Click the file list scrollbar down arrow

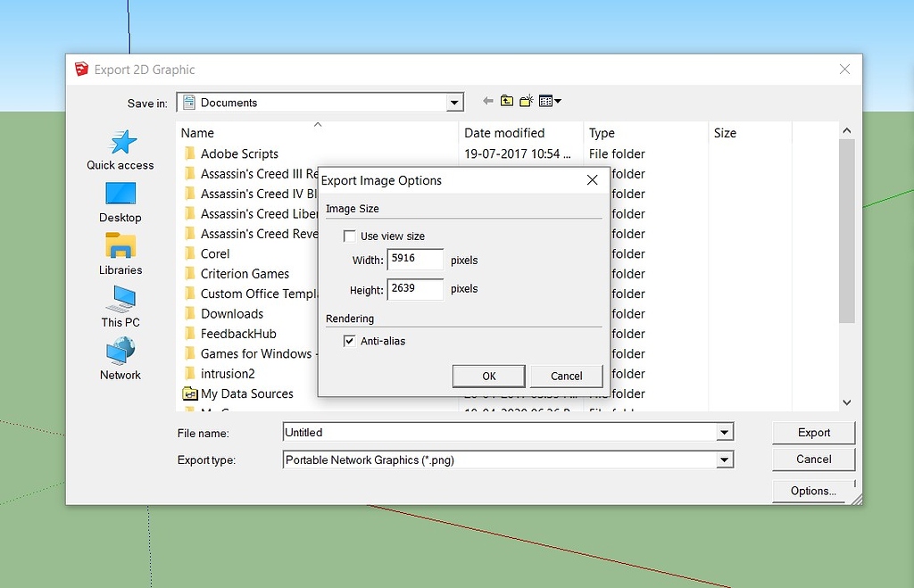coord(846,402)
